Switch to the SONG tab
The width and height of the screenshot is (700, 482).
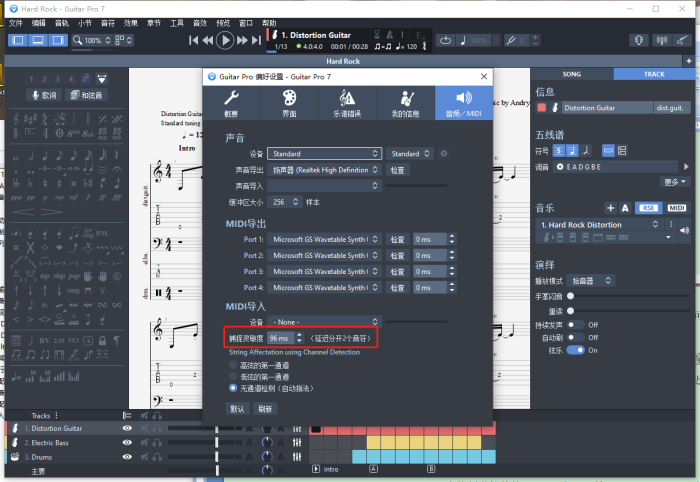571,74
